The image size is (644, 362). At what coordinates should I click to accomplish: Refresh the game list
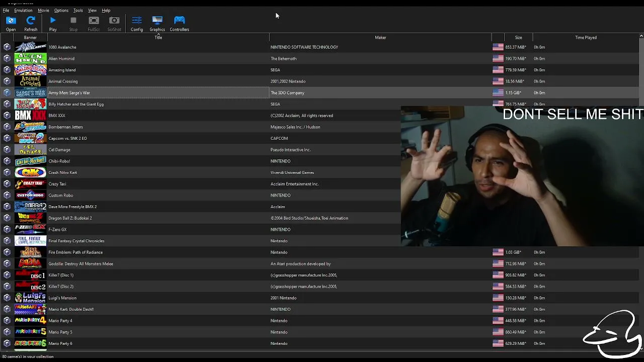[x=31, y=23]
